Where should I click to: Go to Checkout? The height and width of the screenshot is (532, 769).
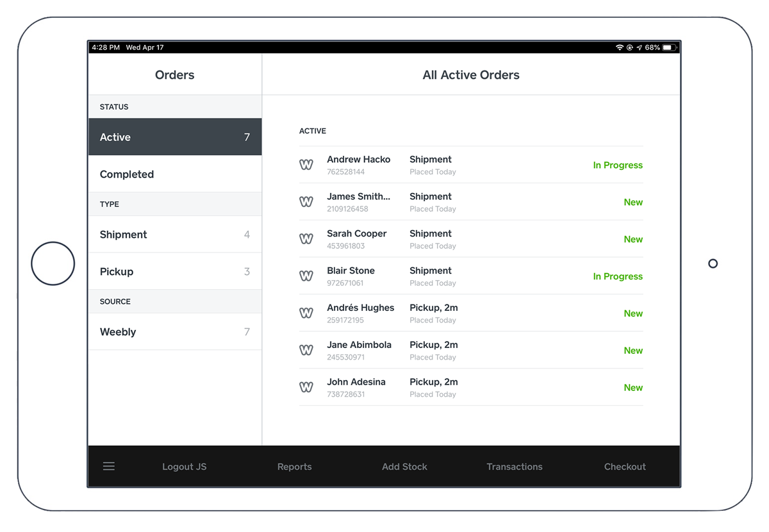pyautogui.click(x=625, y=467)
